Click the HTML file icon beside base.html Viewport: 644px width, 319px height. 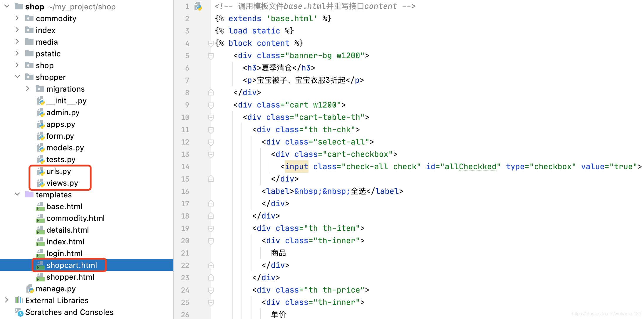(x=40, y=207)
